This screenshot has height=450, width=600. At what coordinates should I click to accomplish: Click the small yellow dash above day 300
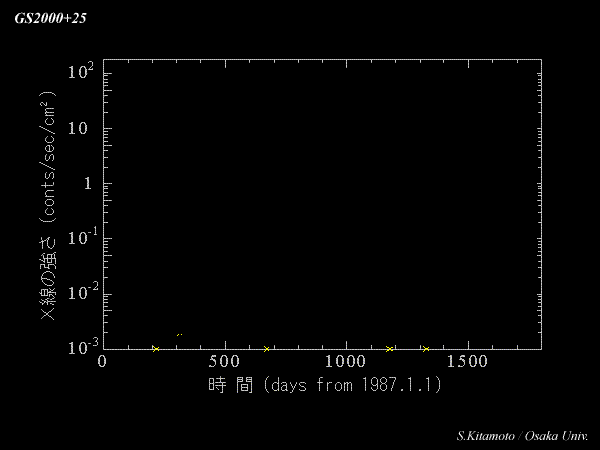click(179, 334)
